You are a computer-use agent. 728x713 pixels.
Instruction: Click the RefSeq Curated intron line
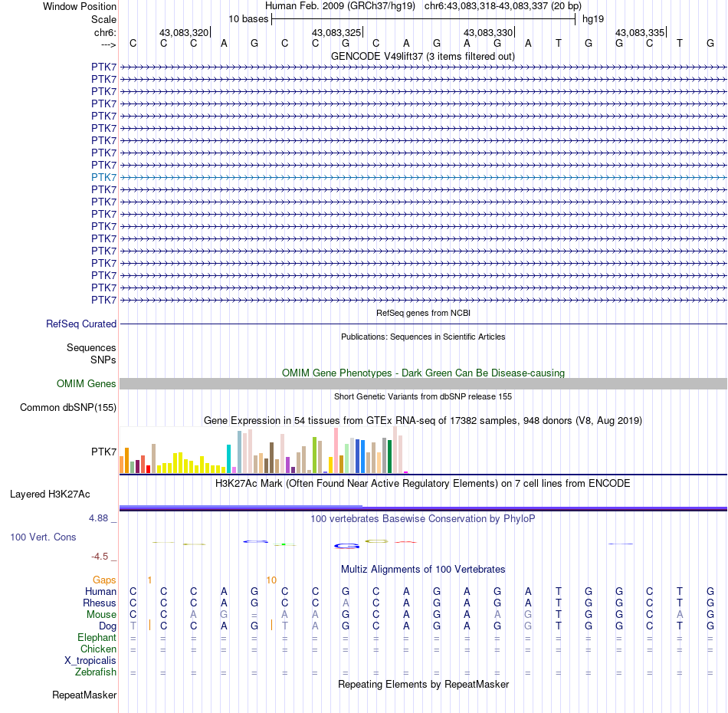424,324
